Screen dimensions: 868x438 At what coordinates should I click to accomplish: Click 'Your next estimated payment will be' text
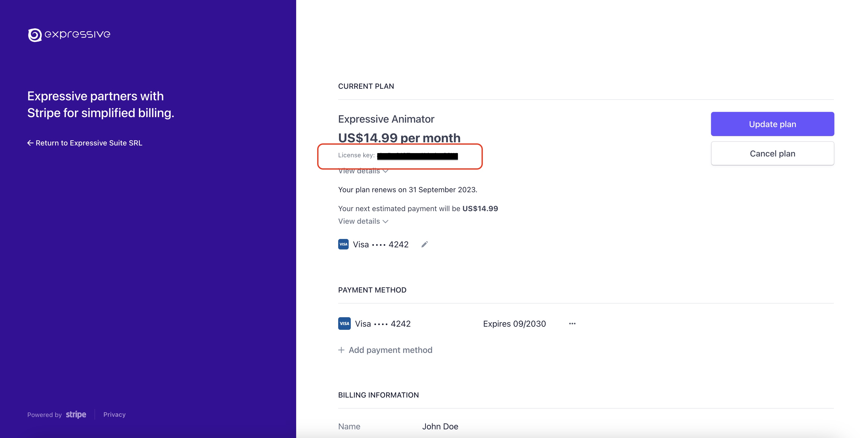(x=399, y=208)
